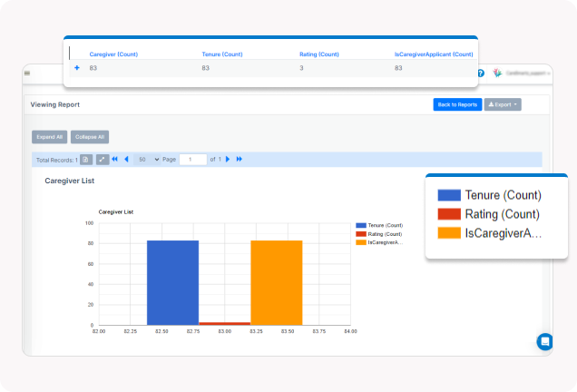Screen dimensions: 577x392
Task: Click the 'Caregiver List' section title
Action: pyautogui.click(x=70, y=181)
